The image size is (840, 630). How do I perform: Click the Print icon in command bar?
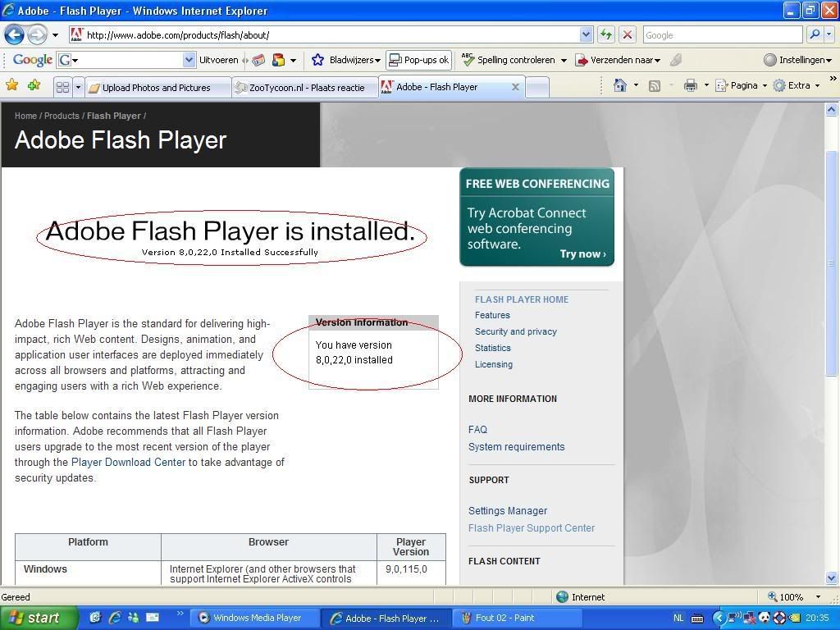click(x=690, y=85)
